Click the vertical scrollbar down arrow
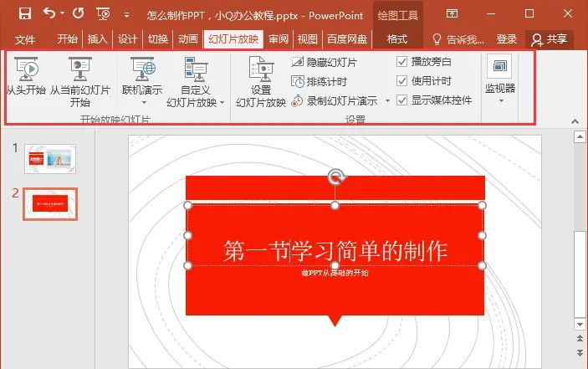Viewport: 588px width, 369px height. [x=580, y=324]
